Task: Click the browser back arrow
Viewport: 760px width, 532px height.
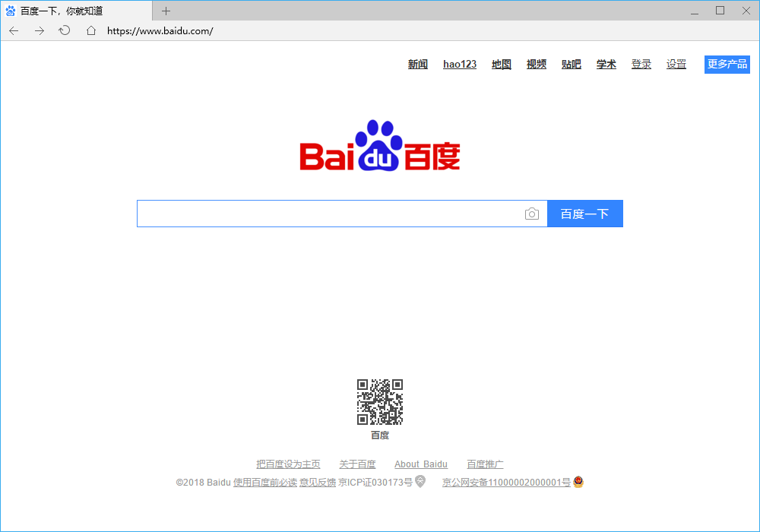Action: [x=14, y=31]
